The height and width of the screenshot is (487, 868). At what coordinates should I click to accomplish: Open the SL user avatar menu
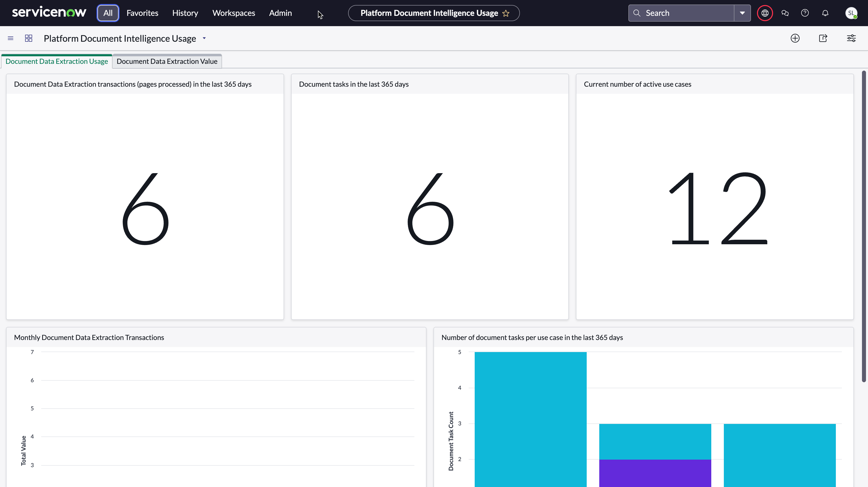(851, 13)
